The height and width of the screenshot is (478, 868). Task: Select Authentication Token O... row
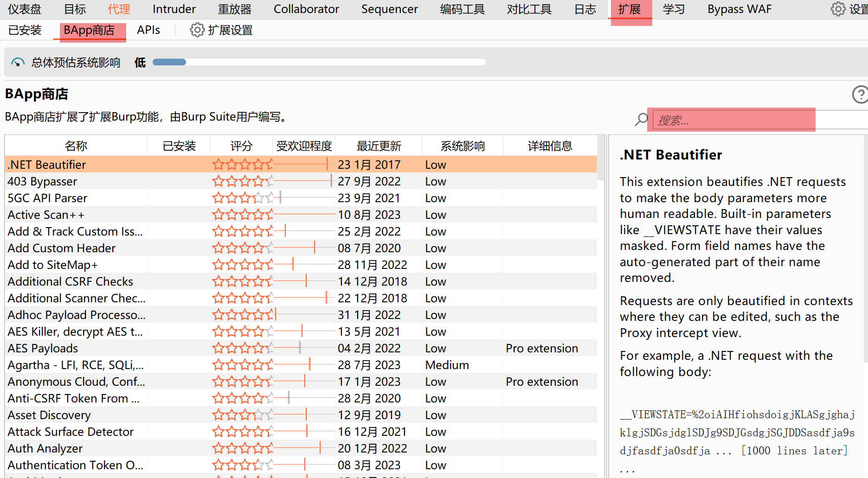tap(301, 465)
